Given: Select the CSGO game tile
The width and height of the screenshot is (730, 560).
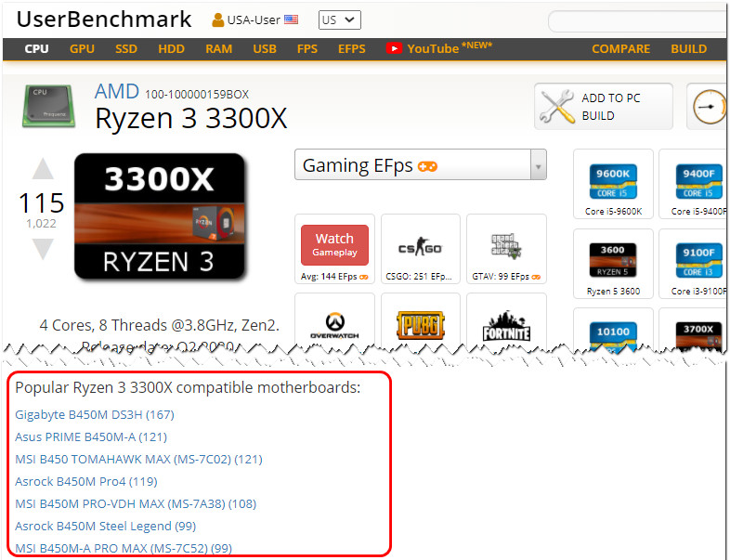Looking at the screenshot, I should [x=421, y=249].
